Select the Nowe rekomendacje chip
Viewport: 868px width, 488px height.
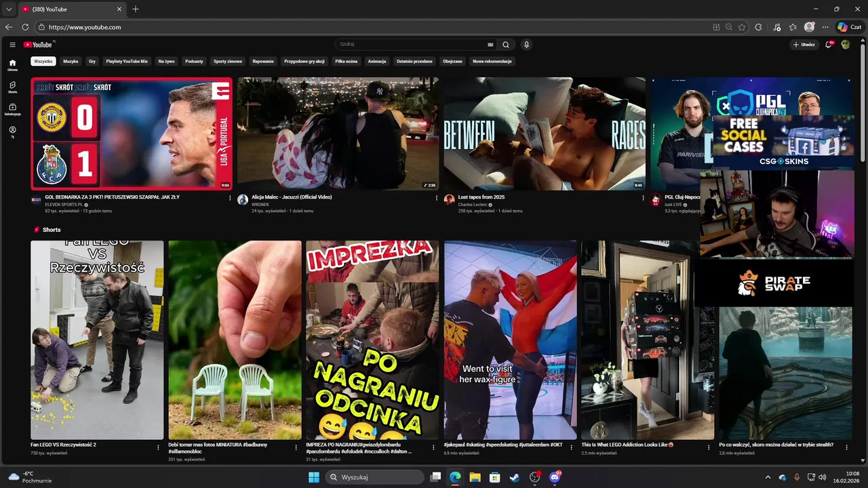click(x=492, y=61)
